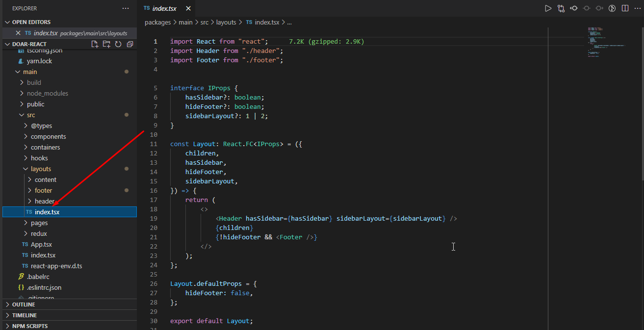Image resolution: width=644 pixels, height=330 pixels.
Task: Click the import cost '7.2K (gzipped: 2.9K)' text
Action: pyautogui.click(x=327, y=42)
